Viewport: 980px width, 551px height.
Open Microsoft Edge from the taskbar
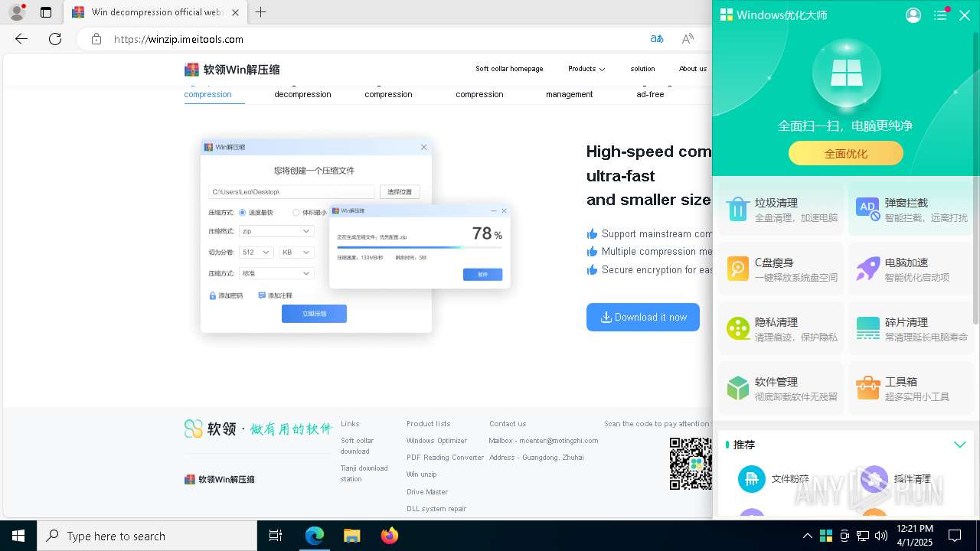click(315, 536)
